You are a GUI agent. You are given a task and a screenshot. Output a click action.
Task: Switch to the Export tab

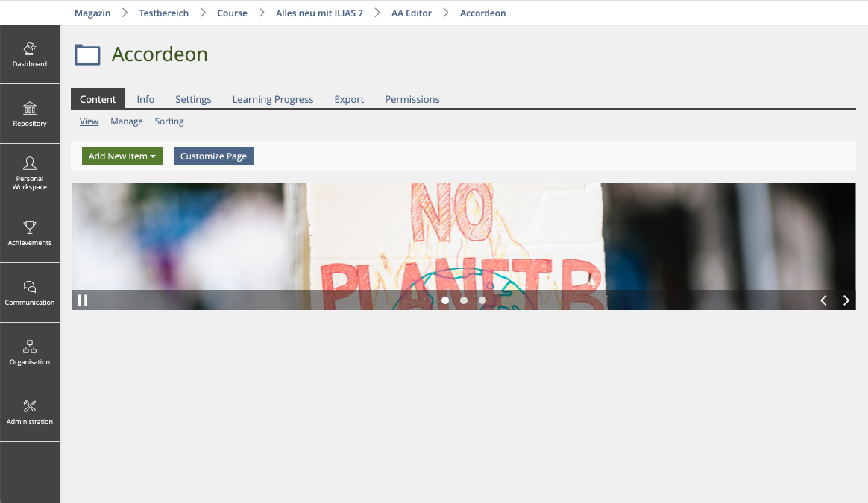point(349,99)
